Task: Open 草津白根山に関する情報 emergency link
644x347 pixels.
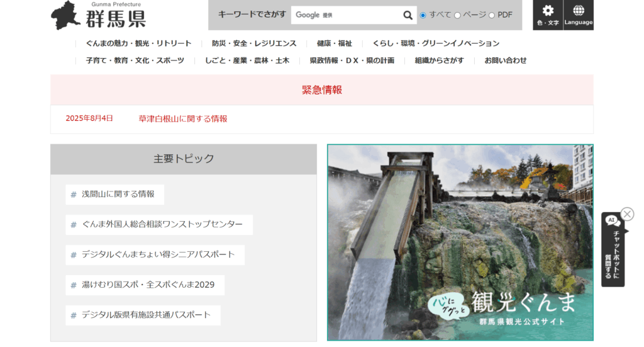Action: (x=183, y=118)
